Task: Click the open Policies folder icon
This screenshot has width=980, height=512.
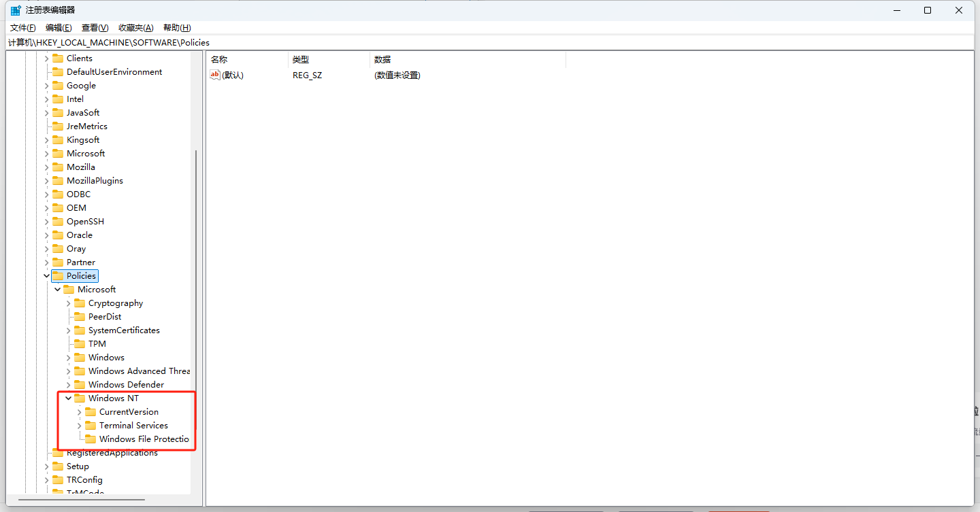Action: [58, 276]
